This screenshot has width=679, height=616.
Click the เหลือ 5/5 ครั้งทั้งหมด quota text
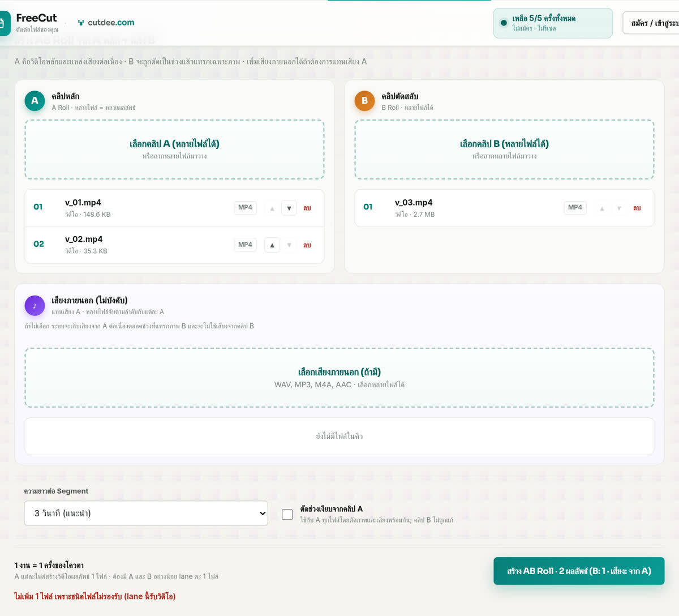click(x=544, y=18)
